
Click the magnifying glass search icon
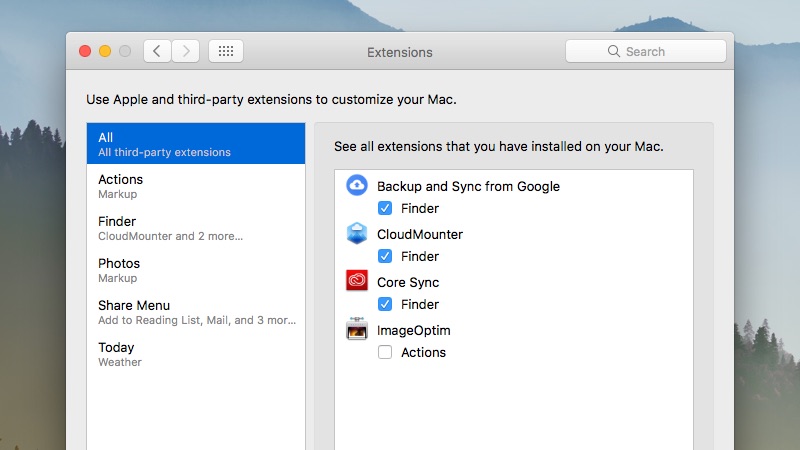pyautogui.click(x=614, y=52)
